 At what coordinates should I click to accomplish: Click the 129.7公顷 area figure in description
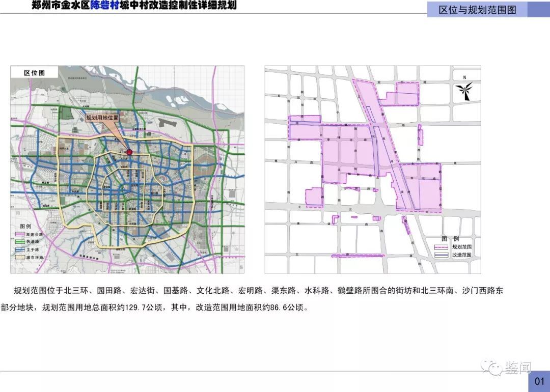coord(144,307)
